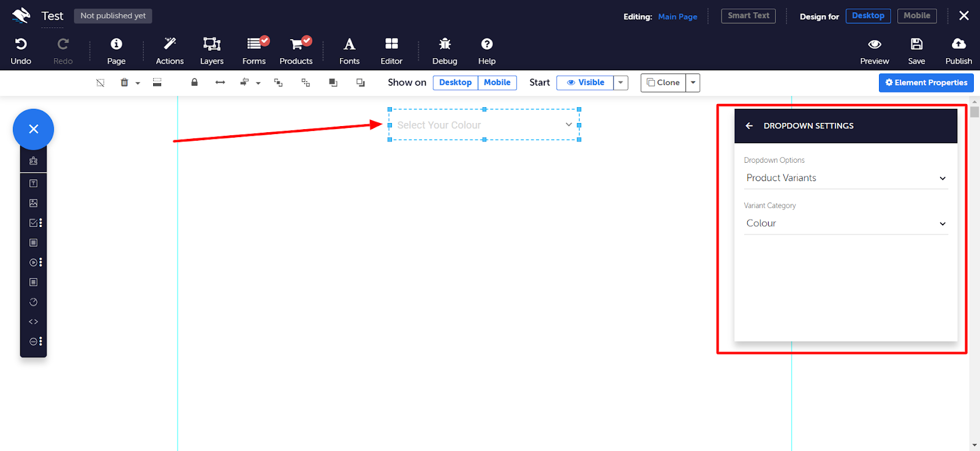Screen dimensions: 980x451
Task: Open the Layers panel
Action: coord(211,51)
